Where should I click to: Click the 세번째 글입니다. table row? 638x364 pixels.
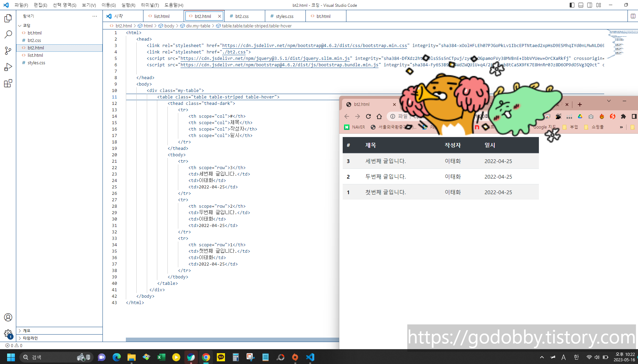(x=440, y=161)
